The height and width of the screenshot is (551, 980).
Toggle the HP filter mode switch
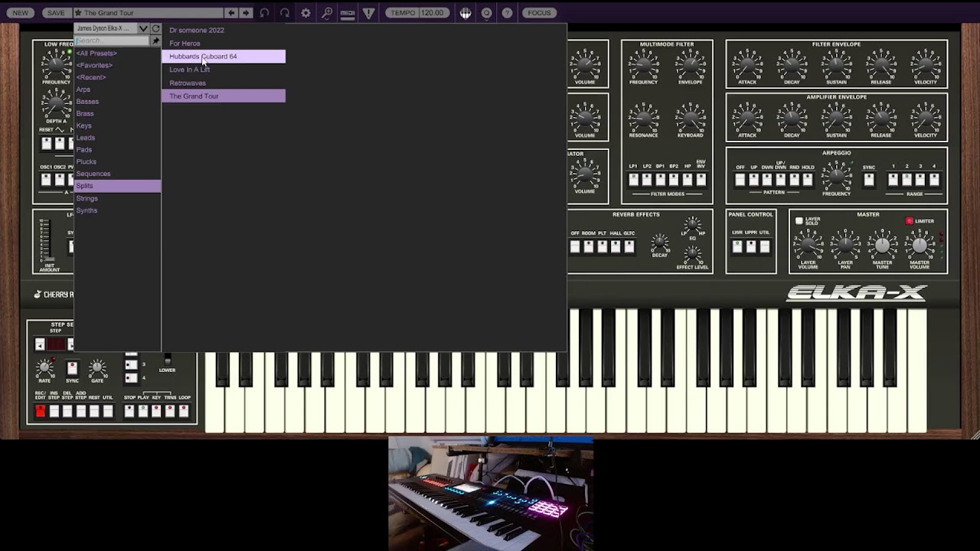click(688, 180)
